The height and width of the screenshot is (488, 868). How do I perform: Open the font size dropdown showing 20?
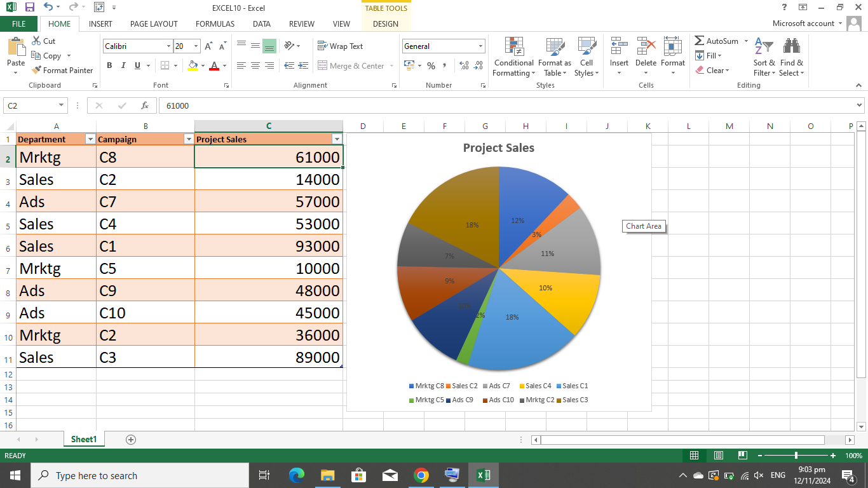point(196,46)
